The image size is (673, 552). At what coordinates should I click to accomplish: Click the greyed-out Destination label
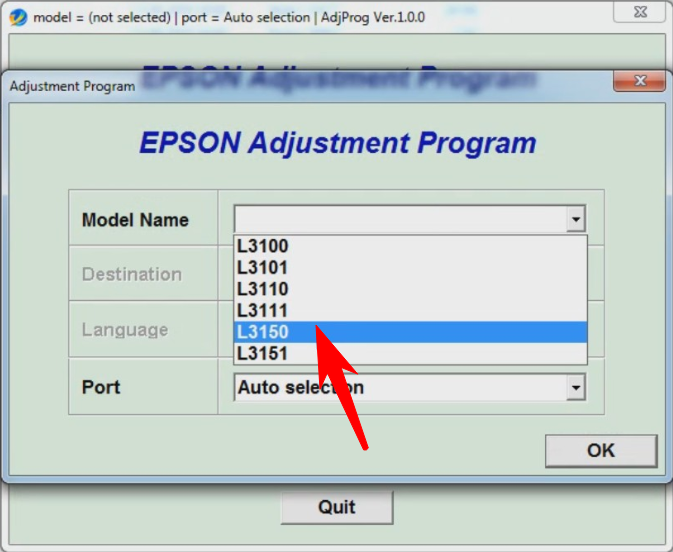pos(132,274)
